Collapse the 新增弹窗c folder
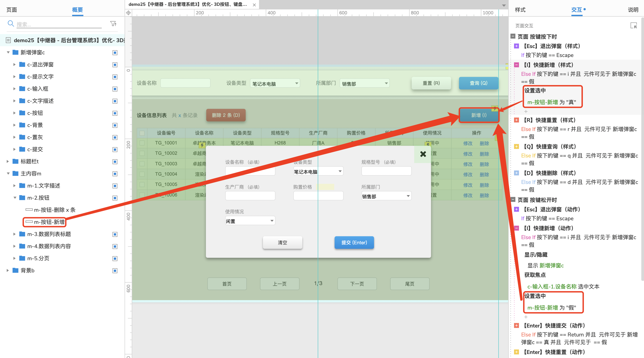 pyautogui.click(x=8, y=52)
